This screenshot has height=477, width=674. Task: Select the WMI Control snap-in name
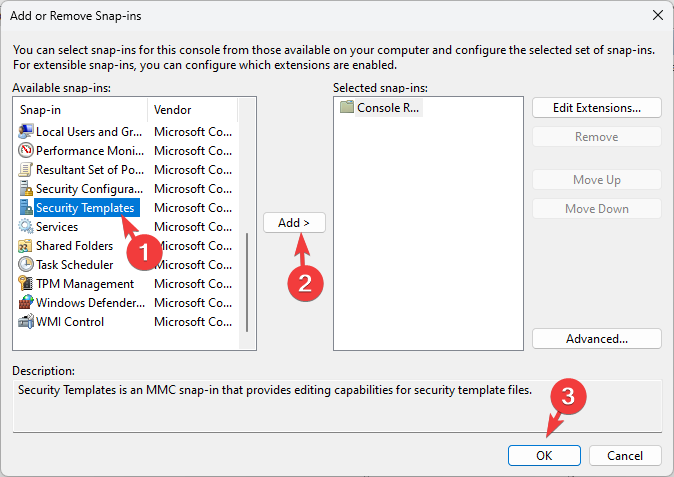coord(70,321)
